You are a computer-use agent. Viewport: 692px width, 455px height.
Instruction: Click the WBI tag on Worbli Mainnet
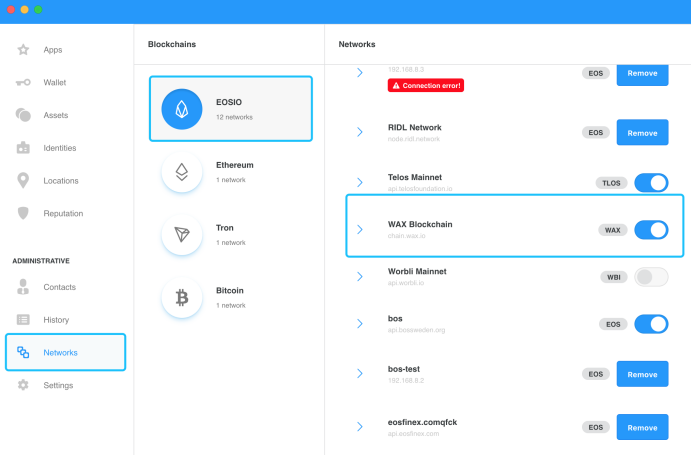[613, 277]
